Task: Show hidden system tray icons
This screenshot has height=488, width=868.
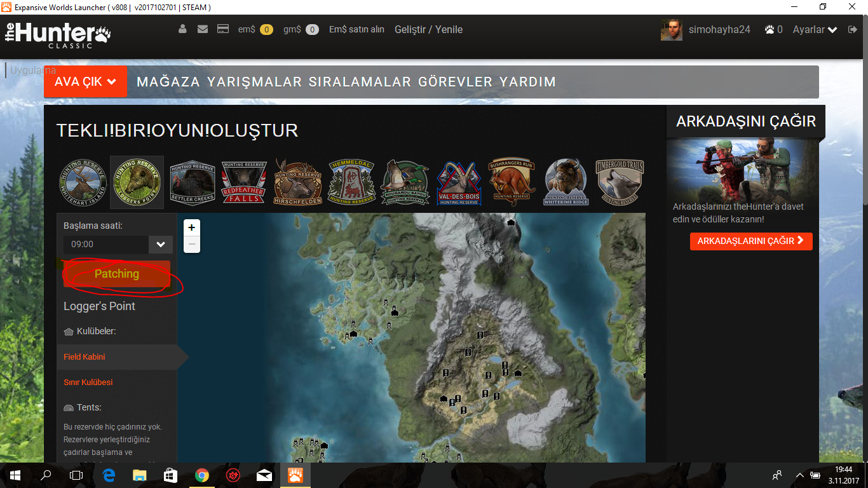Action: [x=799, y=475]
